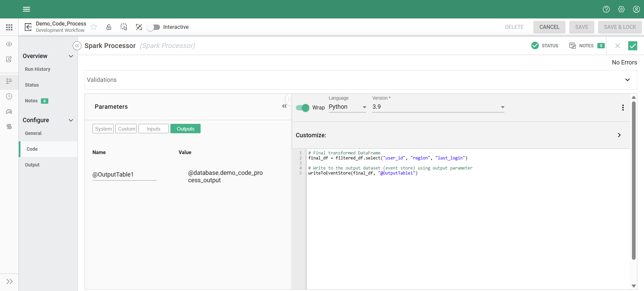
Task: Click the help question mark icon
Action: [x=606, y=9]
